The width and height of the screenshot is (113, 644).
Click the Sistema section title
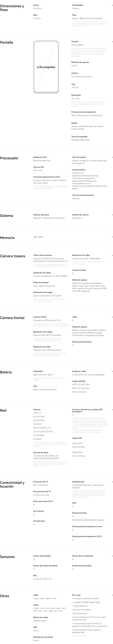point(7,216)
